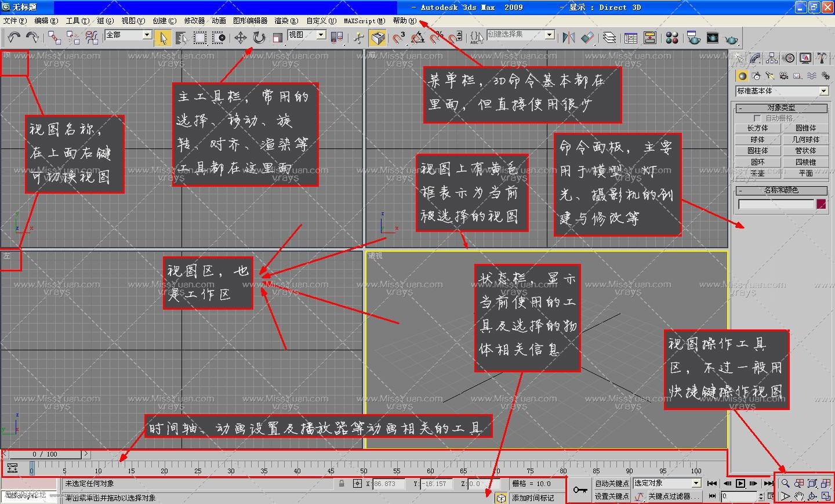This screenshot has height=504, width=835.
Task: Select the Select and Rotate tool
Action: 259,38
